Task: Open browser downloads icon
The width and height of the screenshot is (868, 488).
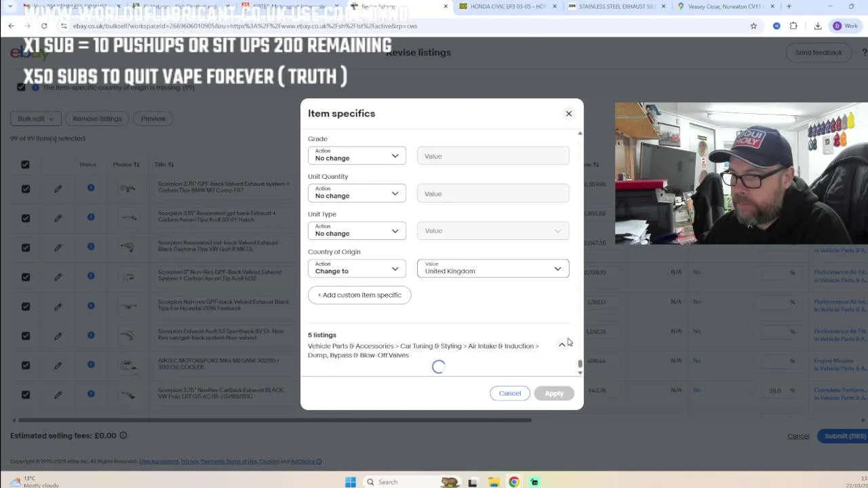Action: (x=818, y=26)
